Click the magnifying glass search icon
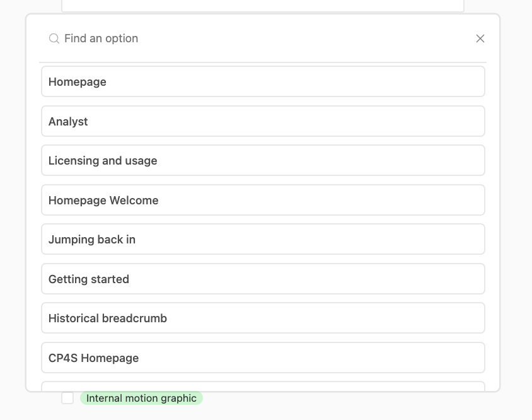Image resolution: width=532 pixels, height=420 pixels. [54, 38]
